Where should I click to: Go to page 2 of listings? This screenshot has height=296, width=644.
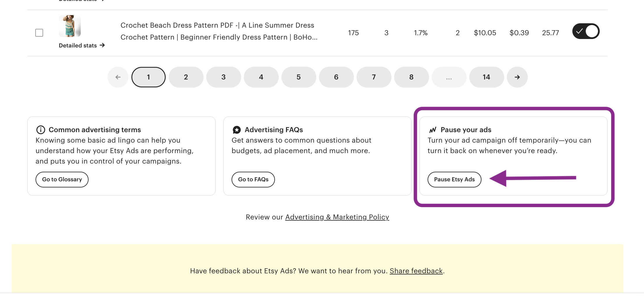coord(186,77)
